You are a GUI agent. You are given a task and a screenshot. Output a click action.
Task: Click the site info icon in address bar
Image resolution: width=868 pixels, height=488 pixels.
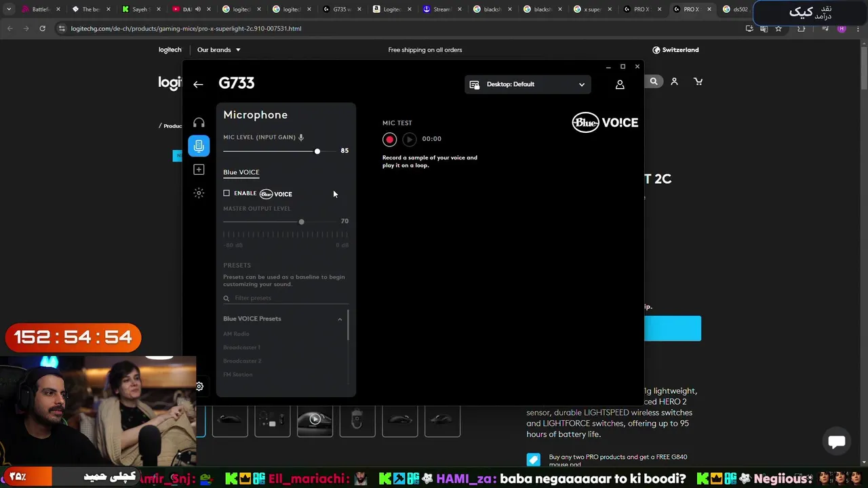point(62,28)
